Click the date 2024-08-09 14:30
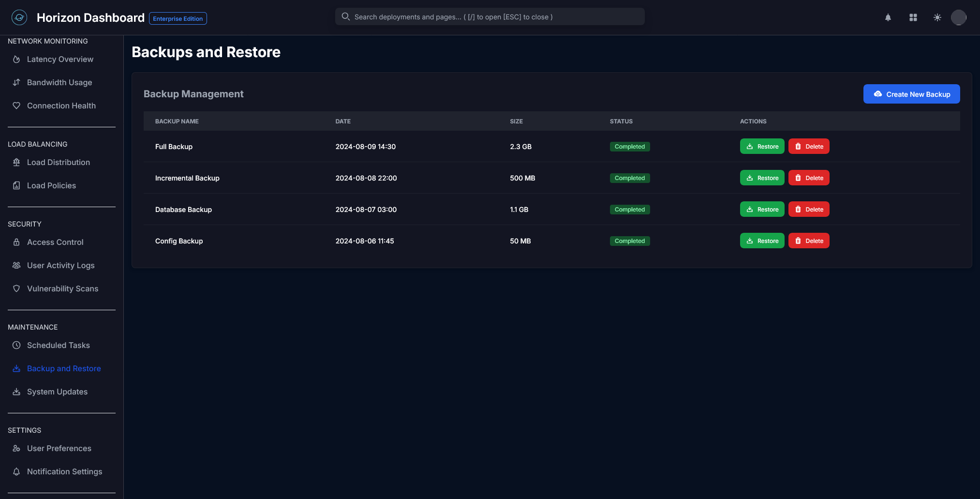The image size is (980, 499). tap(366, 146)
